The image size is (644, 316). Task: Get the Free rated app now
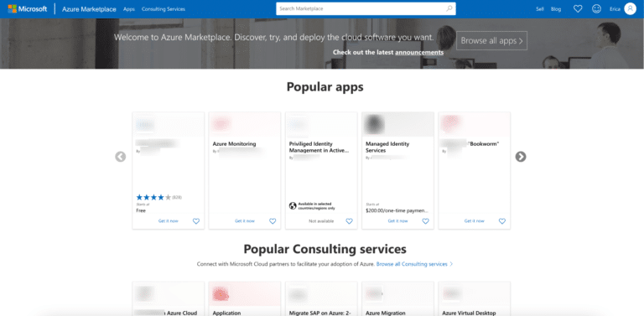(x=169, y=220)
